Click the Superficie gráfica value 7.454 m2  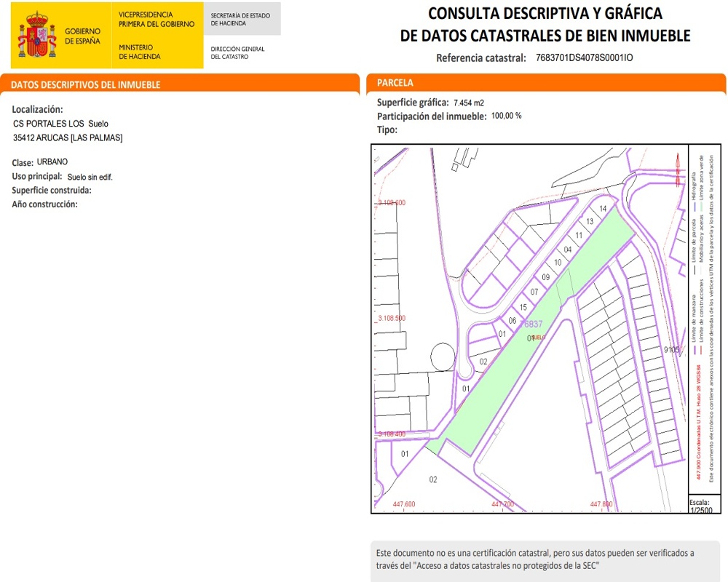pyautogui.click(x=468, y=103)
